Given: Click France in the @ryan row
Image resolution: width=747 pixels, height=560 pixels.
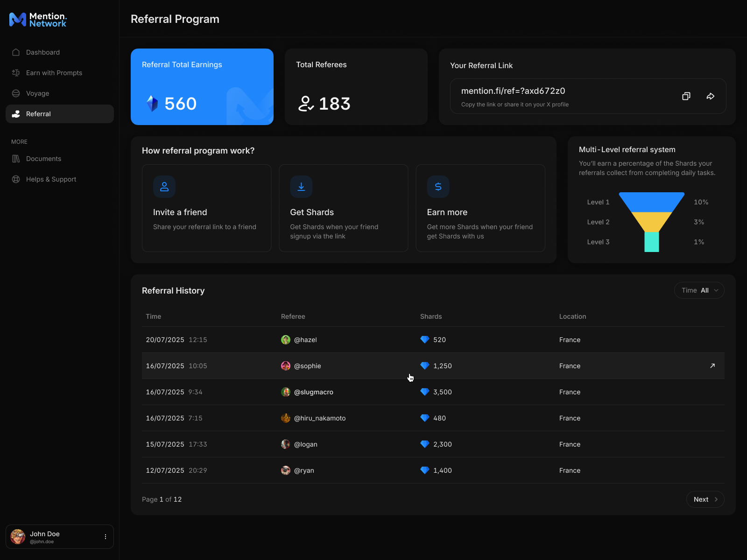Looking at the screenshot, I should click(x=570, y=470).
